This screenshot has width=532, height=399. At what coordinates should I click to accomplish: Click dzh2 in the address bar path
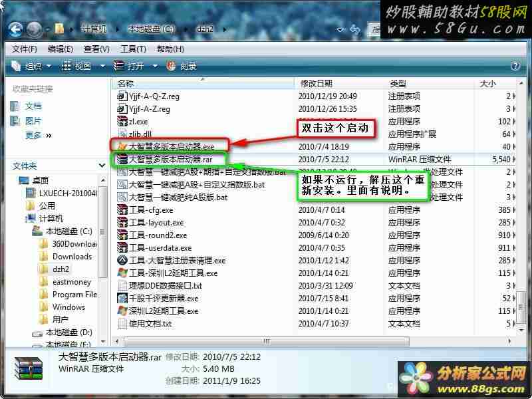[x=205, y=29]
